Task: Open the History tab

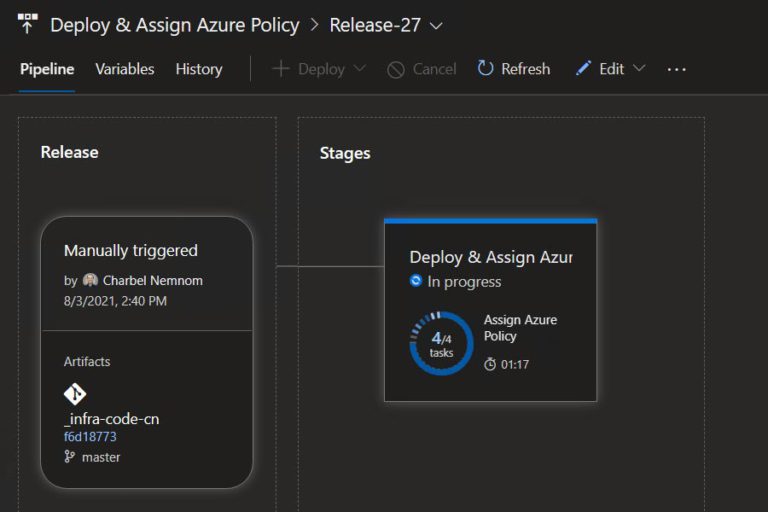Action: pos(199,69)
